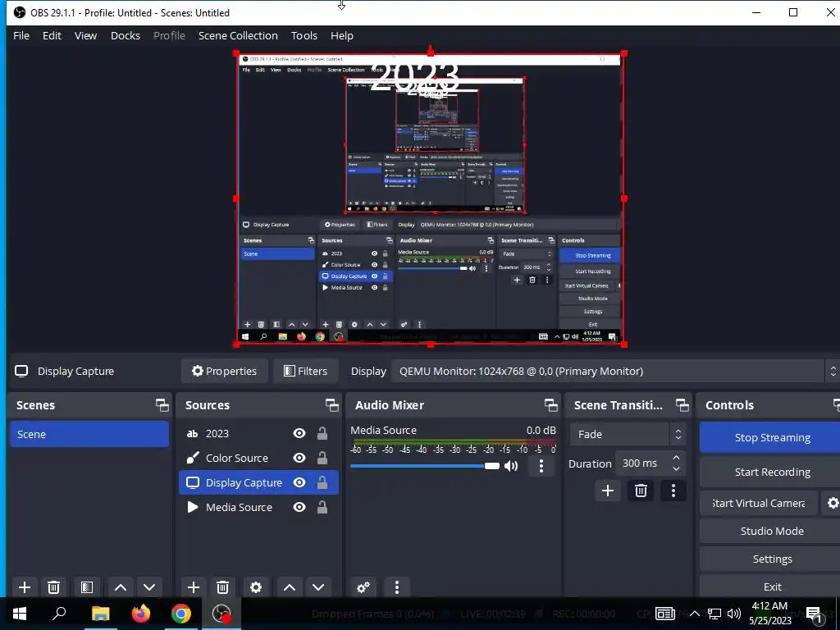The height and width of the screenshot is (630, 840).
Task: Open the Display monitor dropdown
Action: click(x=615, y=372)
